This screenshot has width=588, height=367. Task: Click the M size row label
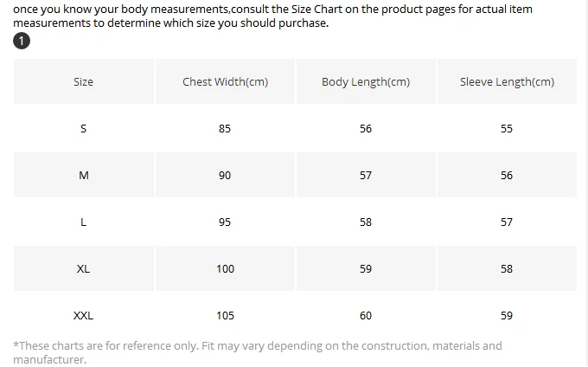84,175
